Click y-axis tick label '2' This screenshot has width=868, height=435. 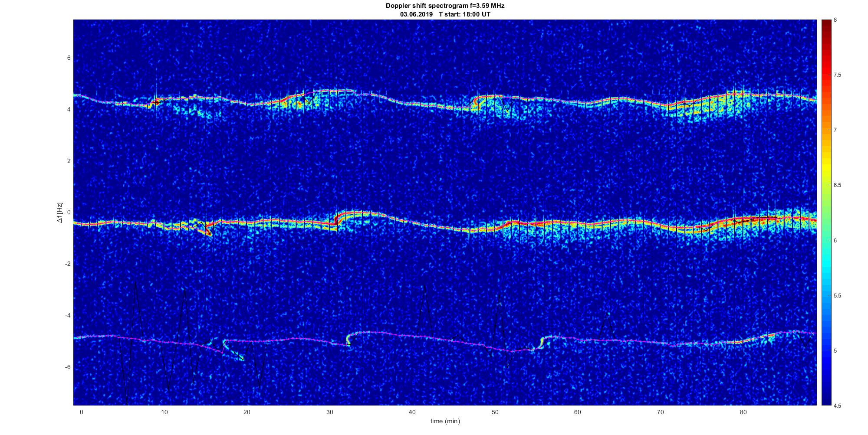[69, 161]
